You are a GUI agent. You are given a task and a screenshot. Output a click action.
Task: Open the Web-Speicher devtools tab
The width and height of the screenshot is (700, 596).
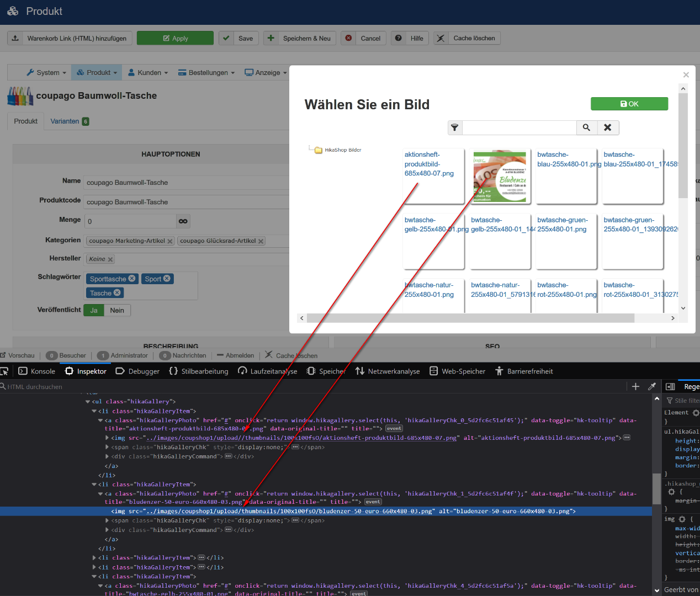pyautogui.click(x=458, y=371)
